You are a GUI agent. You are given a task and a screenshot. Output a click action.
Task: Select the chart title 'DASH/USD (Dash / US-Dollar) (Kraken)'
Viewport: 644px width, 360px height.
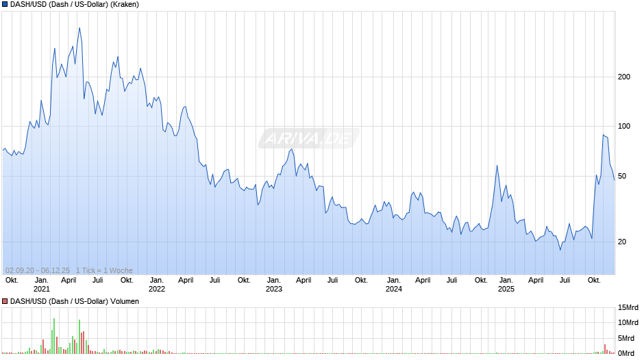pos(75,5)
